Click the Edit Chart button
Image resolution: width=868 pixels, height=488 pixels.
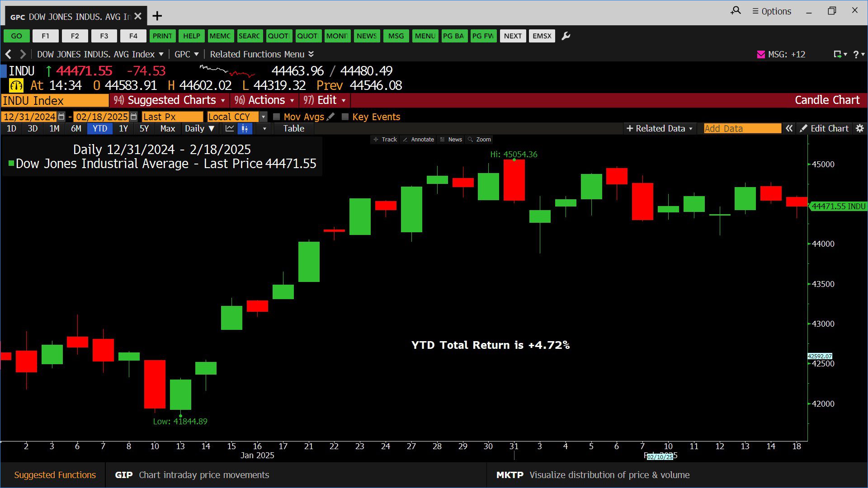click(824, 129)
